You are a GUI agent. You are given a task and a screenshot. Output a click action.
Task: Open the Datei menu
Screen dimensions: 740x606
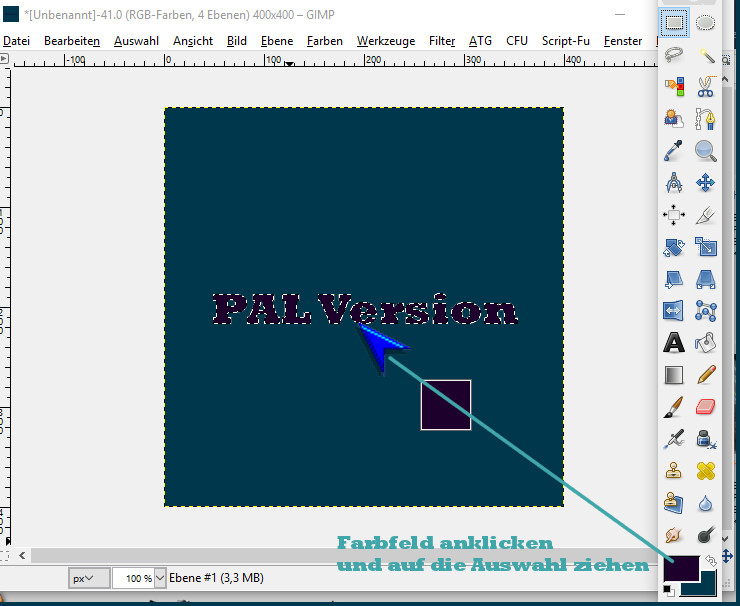click(x=17, y=41)
